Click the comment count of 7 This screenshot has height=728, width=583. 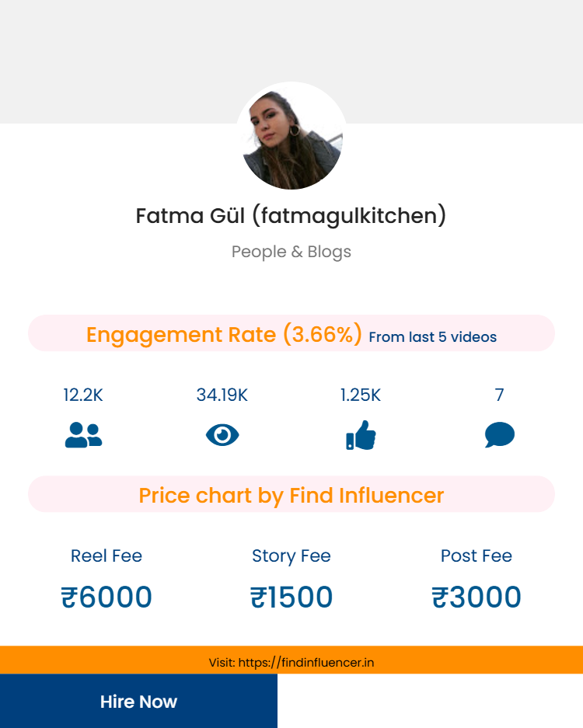(x=500, y=395)
